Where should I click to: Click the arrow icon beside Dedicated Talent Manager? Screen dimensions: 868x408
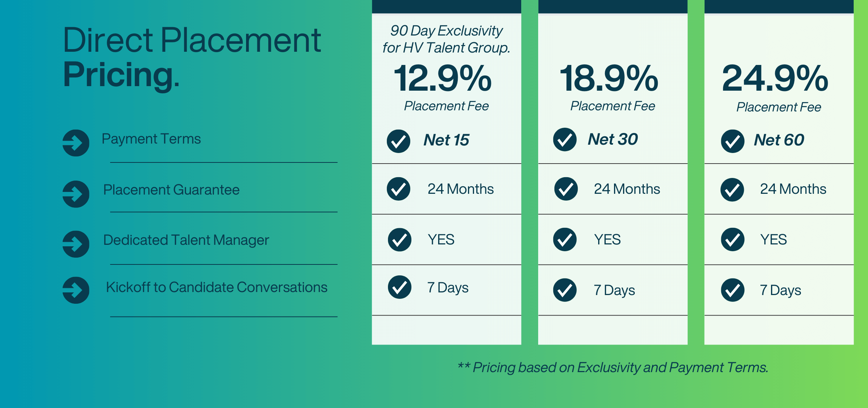click(76, 244)
